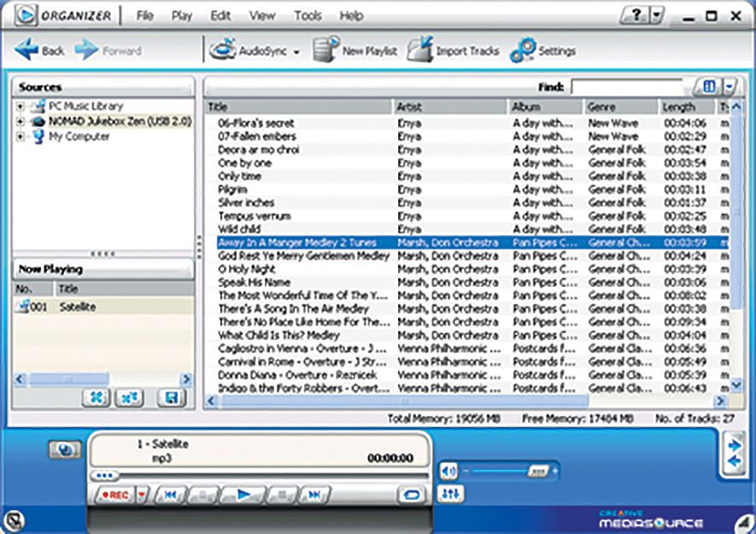
Task: Expand the NOMAD Jukebox Zen node
Action: (x=20, y=121)
